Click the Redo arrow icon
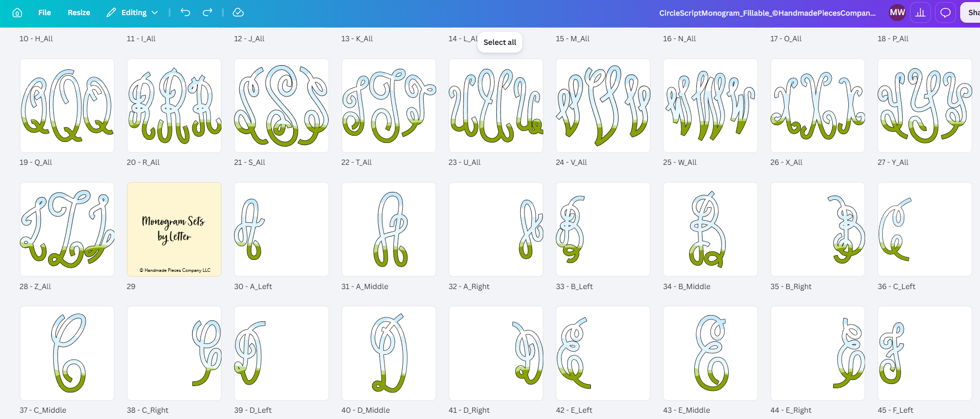Image resolution: width=980 pixels, height=419 pixels. pyautogui.click(x=207, y=13)
